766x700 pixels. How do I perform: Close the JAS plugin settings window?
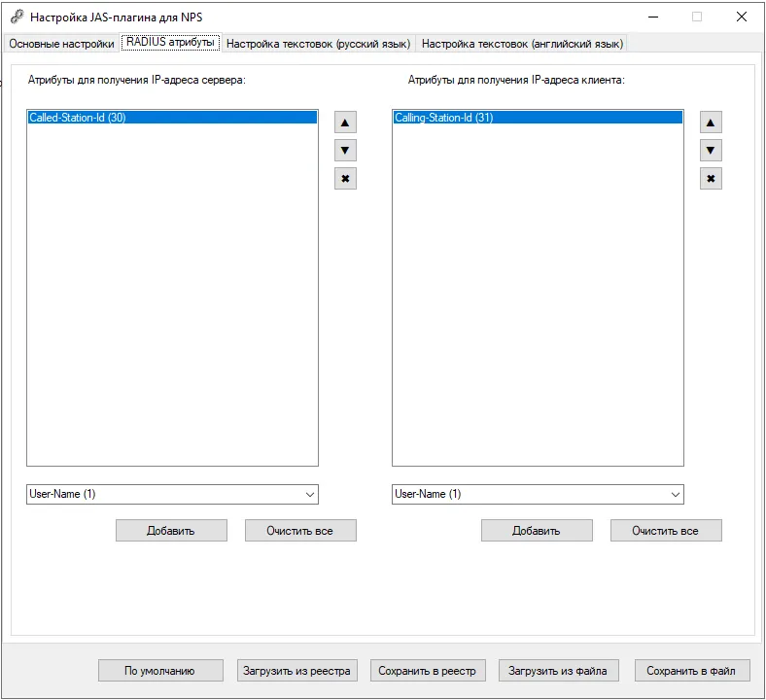(742, 17)
